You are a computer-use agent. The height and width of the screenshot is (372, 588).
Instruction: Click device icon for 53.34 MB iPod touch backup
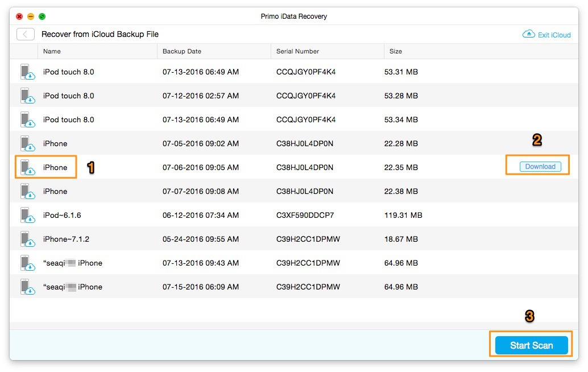point(27,120)
